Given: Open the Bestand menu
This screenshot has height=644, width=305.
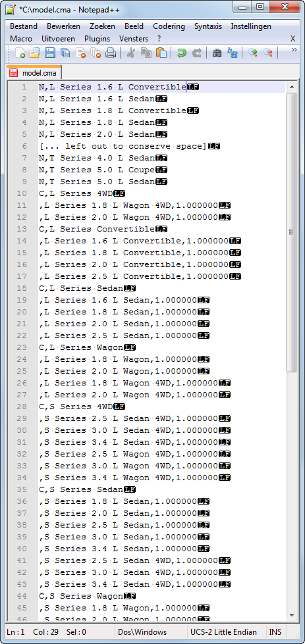Looking at the screenshot, I should tap(24, 26).
